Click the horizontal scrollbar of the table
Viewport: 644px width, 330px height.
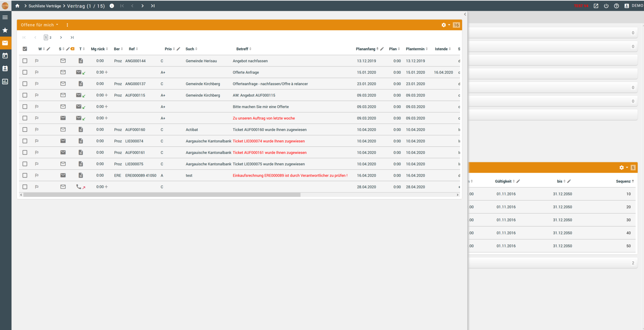coord(162,195)
